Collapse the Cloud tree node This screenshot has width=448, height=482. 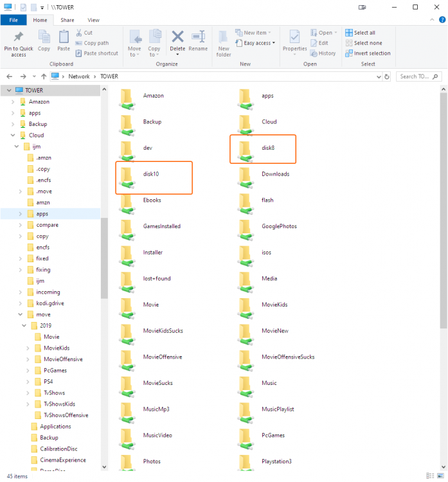coord(13,135)
